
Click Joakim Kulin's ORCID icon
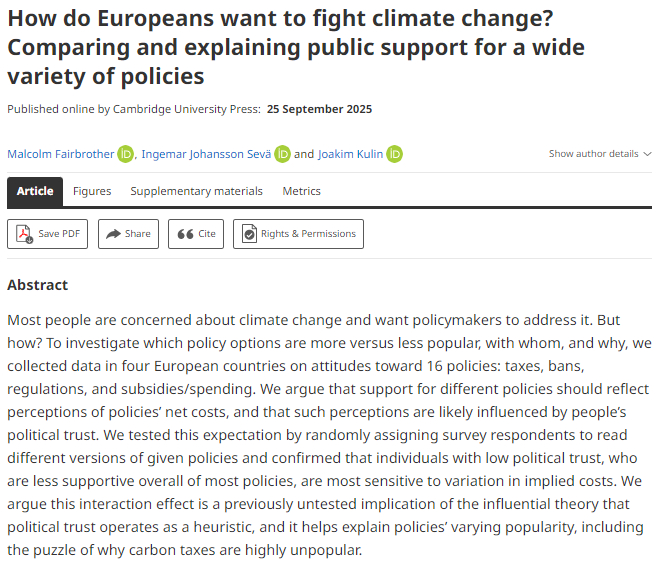coord(395,154)
